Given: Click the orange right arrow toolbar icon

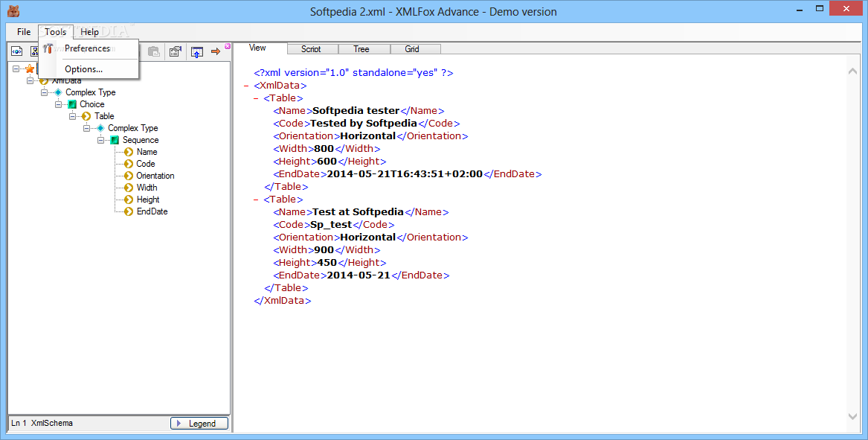Looking at the screenshot, I should click(x=216, y=51).
